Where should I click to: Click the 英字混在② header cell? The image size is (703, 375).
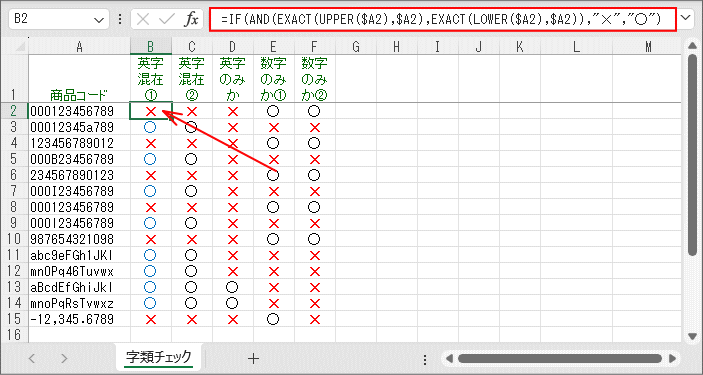tap(192, 79)
